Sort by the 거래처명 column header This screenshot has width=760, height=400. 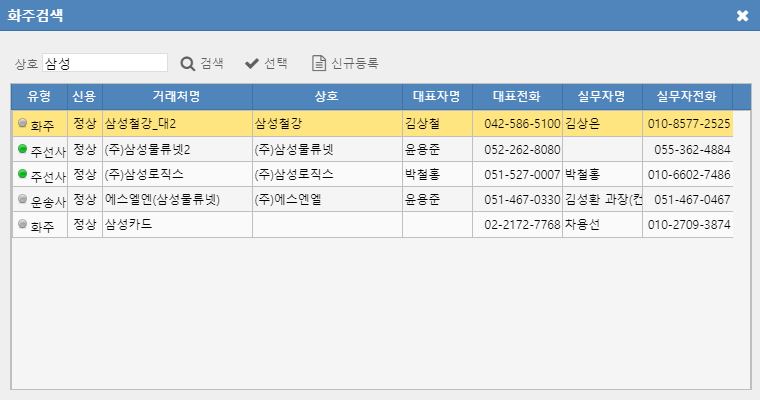click(x=177, y=96)
